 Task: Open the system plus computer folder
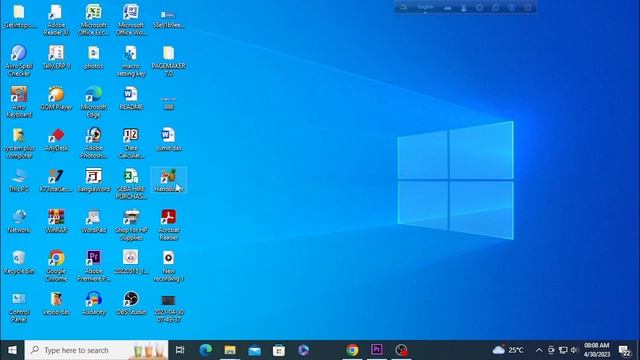(x=19, y=143)
